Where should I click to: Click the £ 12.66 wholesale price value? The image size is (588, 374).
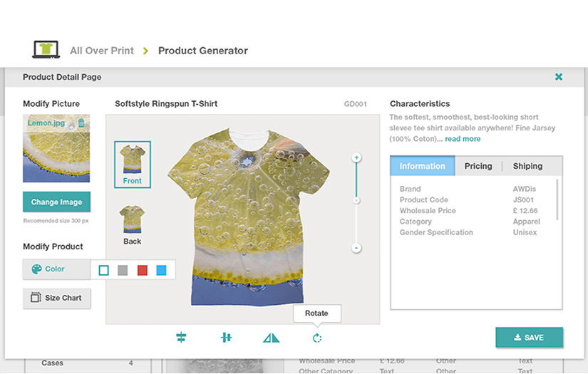[x=525, y=211]
